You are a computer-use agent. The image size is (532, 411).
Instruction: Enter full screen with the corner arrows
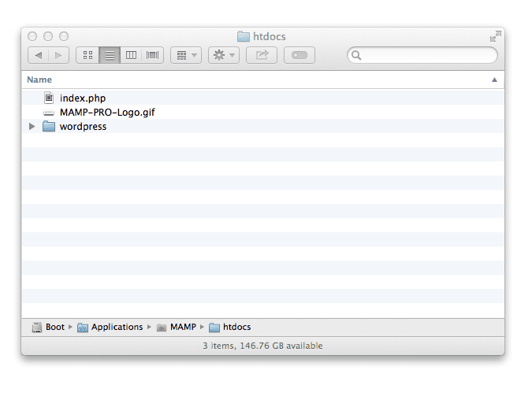[496, 36]
